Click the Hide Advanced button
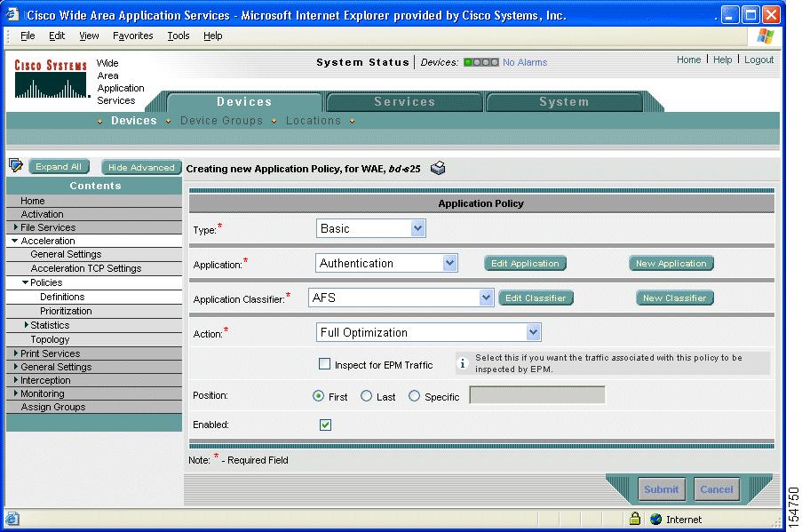Image resolution: width=802 pixels, height=532 pixels. pos(141,167)
